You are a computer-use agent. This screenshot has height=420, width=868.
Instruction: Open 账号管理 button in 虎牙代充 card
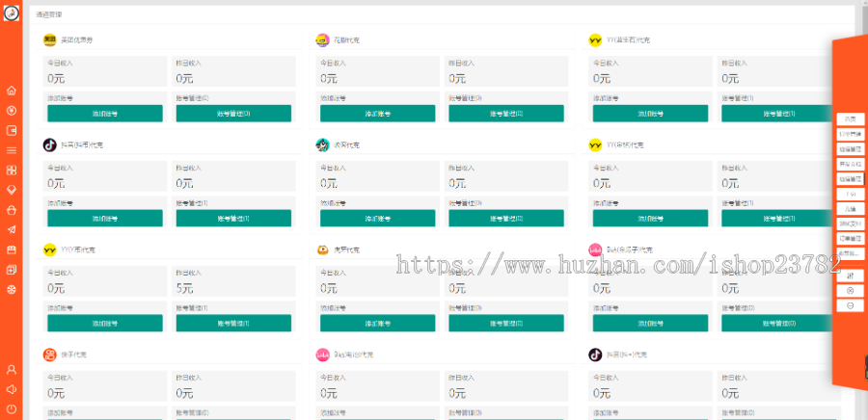506,324
